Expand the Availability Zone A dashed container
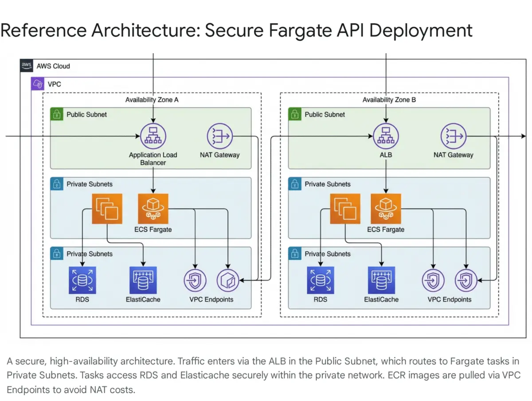The height and width of the screenshot is (401, 532). click(153, 100)
